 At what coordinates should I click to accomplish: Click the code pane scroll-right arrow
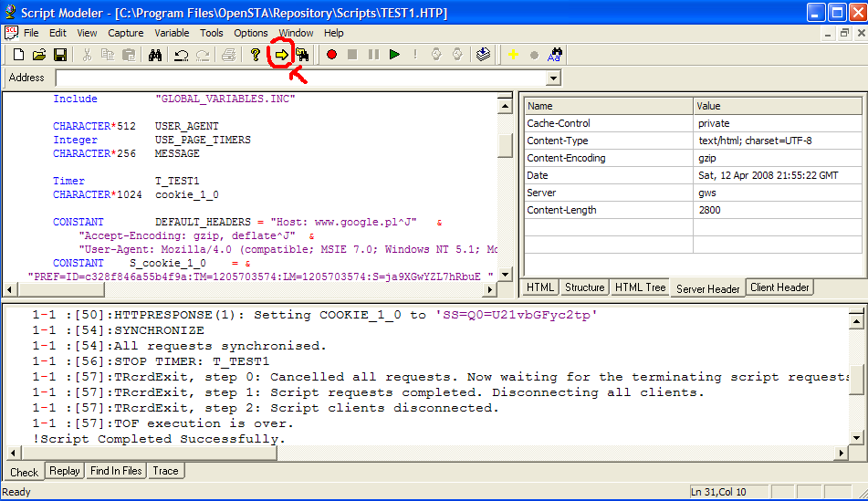point(489,289)
